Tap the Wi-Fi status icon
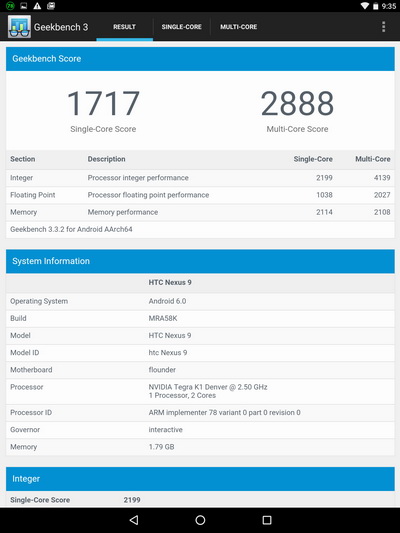The width and height of the screenshot is (400, 533). click(x=365, y=6)
